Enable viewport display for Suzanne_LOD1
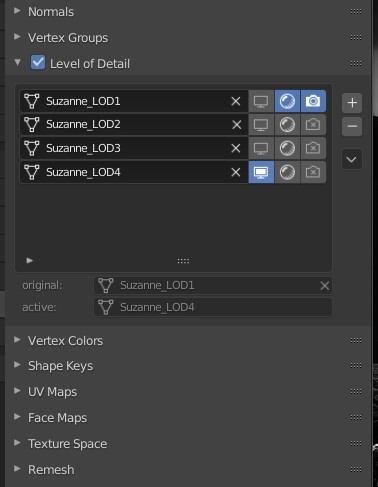This screenshot has height=487, width=378. pos(261,101)
